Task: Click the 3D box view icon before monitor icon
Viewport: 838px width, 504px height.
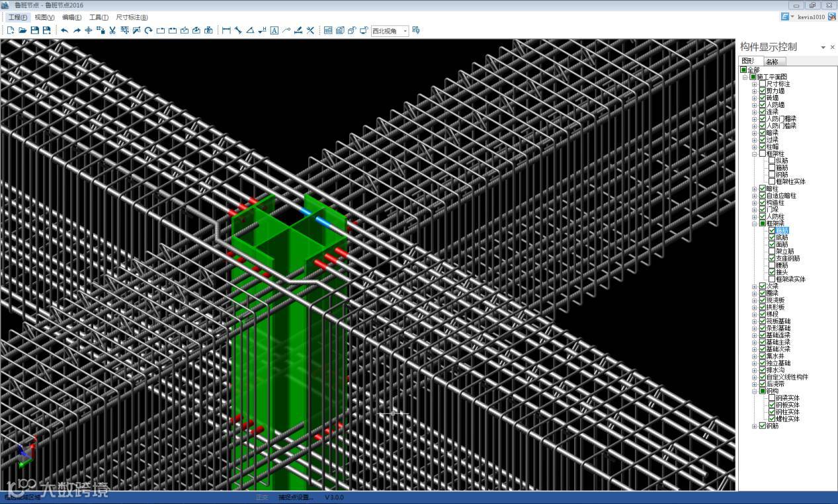Action: coord(352,30)
